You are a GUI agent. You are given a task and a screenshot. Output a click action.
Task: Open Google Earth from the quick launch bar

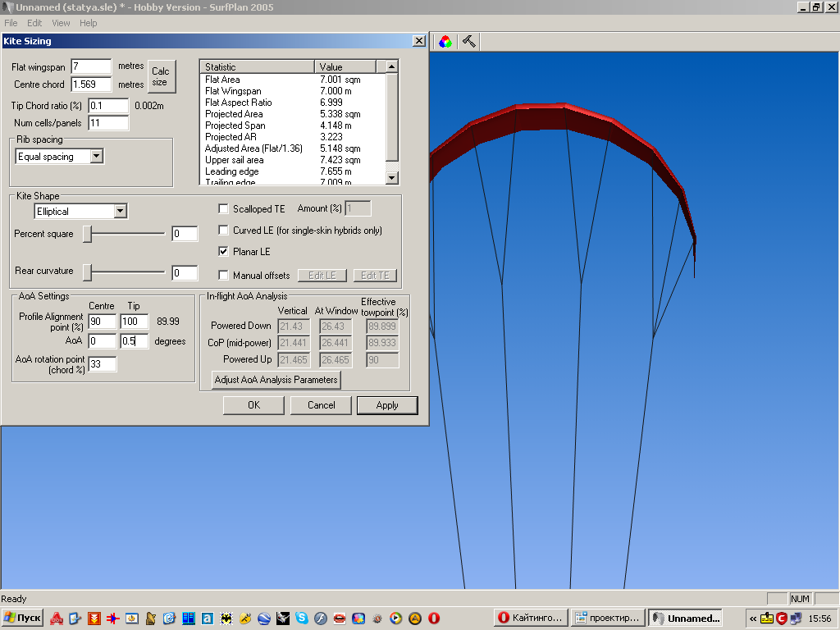click(264, 618)
